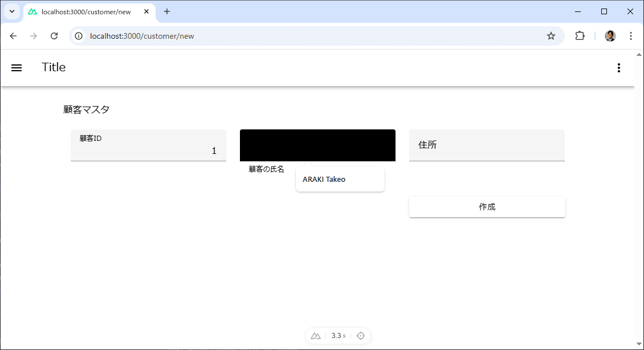Viewport: 644px width, 350px height.
Task: Open the hamburger navigation menu
Action: coord(17,68)
